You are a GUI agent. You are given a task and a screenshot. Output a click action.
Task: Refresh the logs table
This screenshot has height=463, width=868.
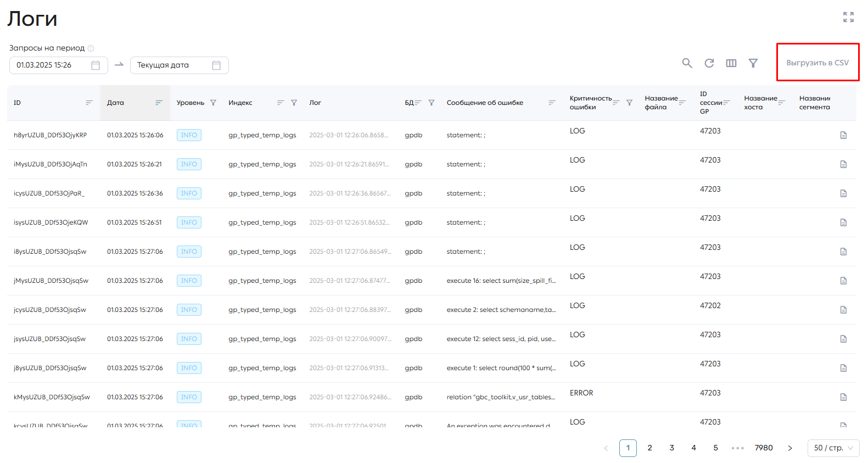(x=709, y=63)
